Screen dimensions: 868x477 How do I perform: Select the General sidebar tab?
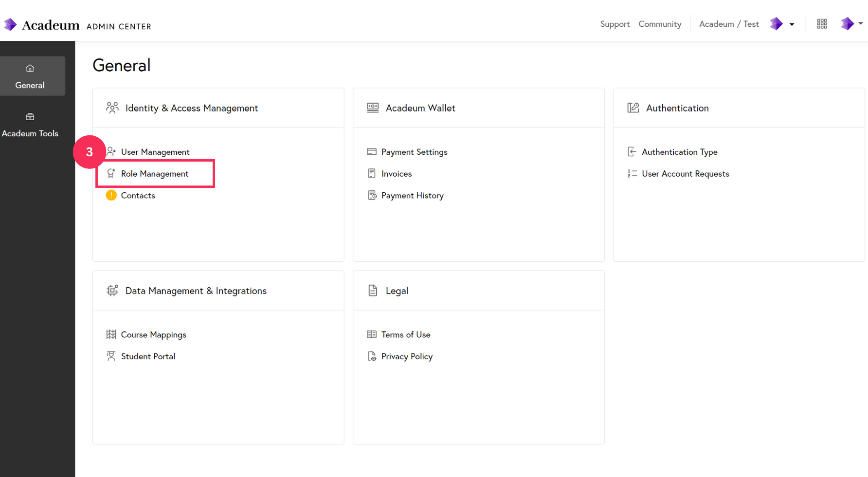pos(33,76)
